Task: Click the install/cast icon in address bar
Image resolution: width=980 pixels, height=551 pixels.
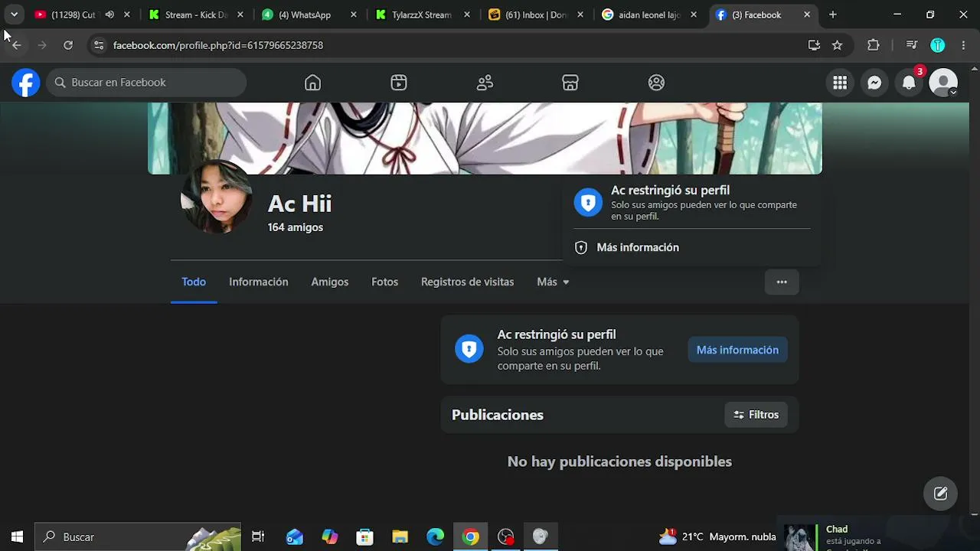Action: pos(814,45)
